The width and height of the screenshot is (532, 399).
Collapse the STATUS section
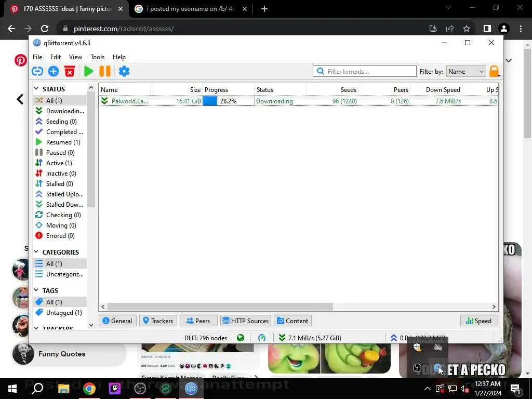click(36, 88)
